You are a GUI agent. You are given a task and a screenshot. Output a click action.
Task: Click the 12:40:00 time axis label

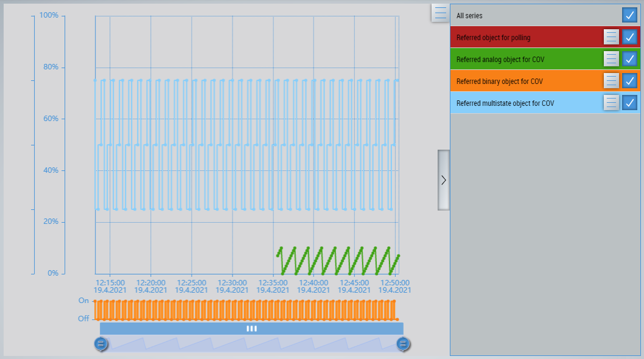coord(313,282)
